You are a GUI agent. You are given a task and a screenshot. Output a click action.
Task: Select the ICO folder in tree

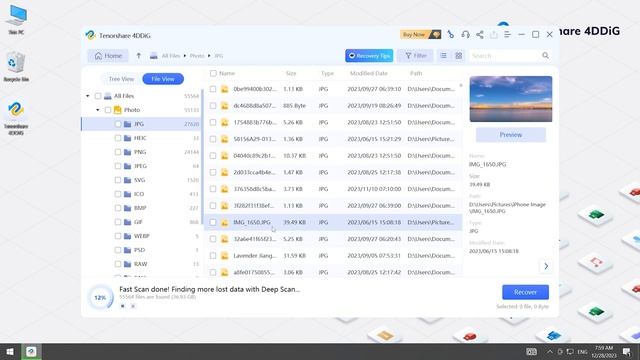click(139, 194)
